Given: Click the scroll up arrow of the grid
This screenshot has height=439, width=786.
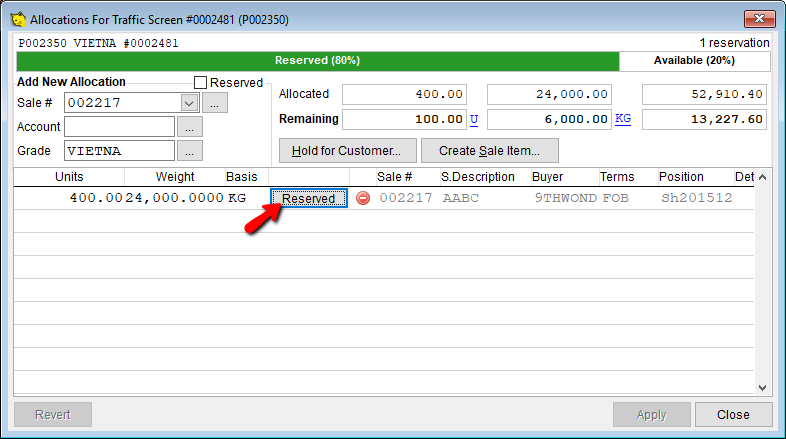Looking at the screenshot, I should pyautogui.click(x=762, y=177).
